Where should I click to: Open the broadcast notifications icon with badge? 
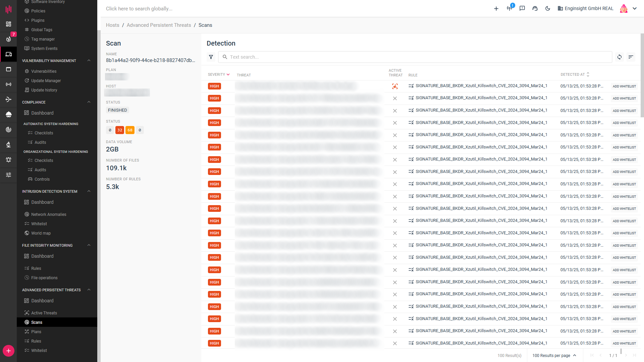pyautogui.click(x=509, y=8)
